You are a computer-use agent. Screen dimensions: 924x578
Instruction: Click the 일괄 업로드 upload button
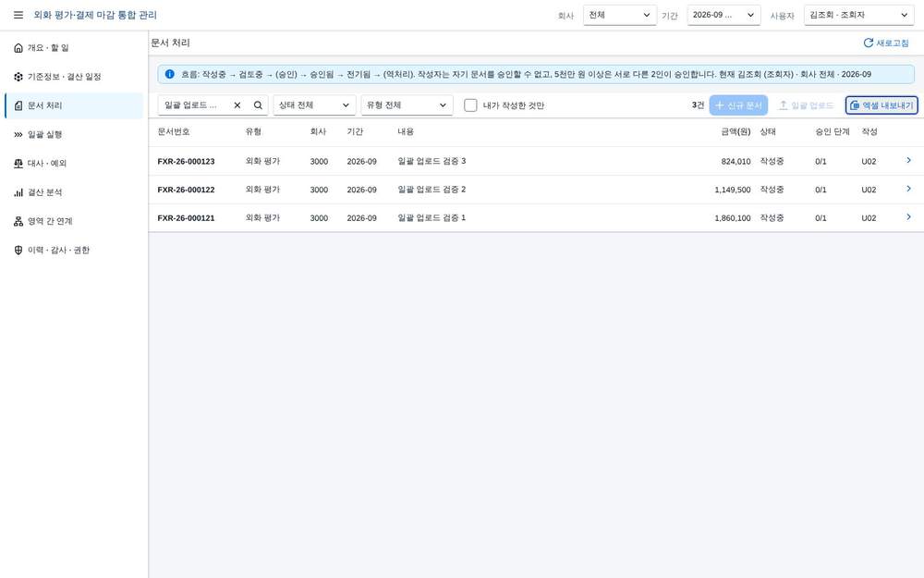pos(806,105)
